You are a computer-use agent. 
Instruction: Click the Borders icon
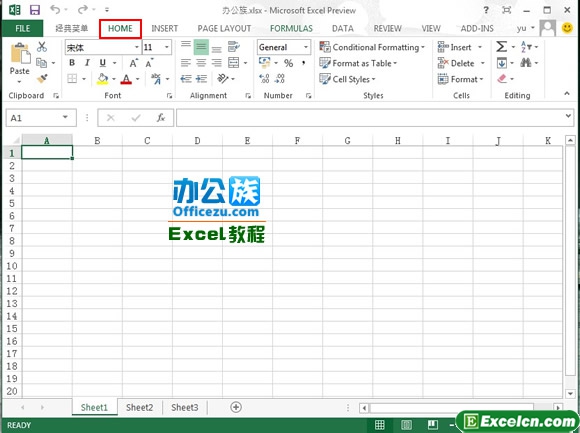[72, 79]
